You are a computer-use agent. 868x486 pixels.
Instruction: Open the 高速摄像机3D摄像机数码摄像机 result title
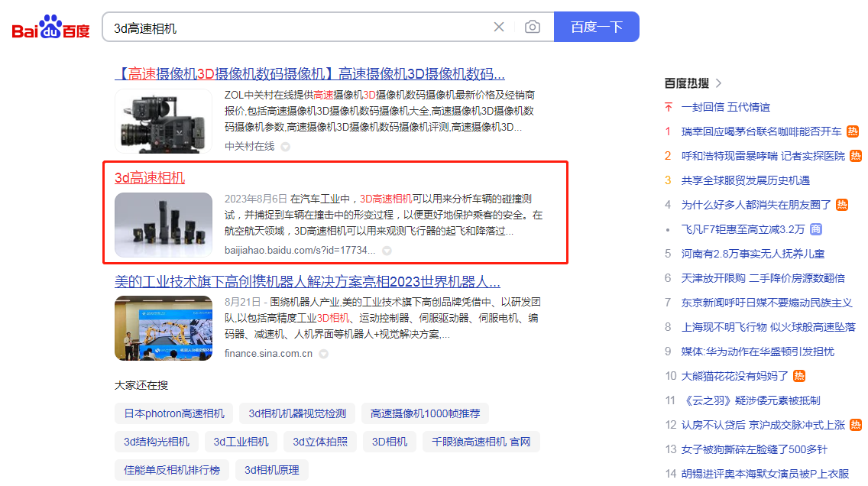(309, 73)
